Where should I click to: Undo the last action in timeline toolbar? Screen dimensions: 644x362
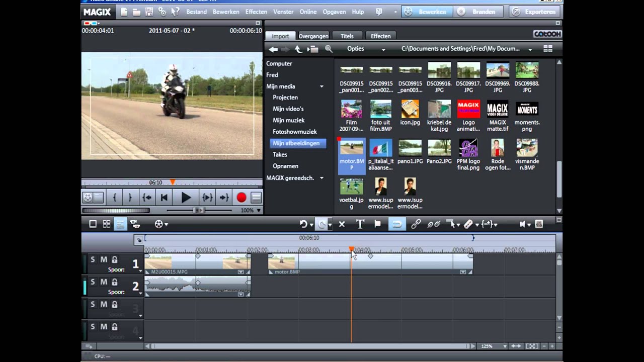303,224
